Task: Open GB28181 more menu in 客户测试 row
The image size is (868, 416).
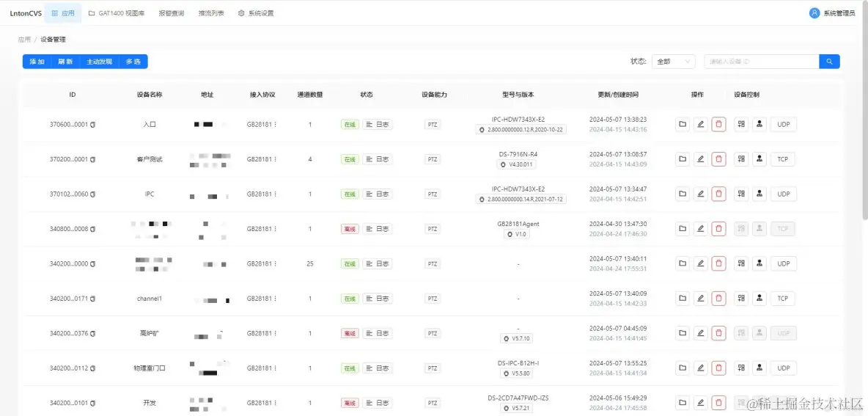Action: pos(275,159)
